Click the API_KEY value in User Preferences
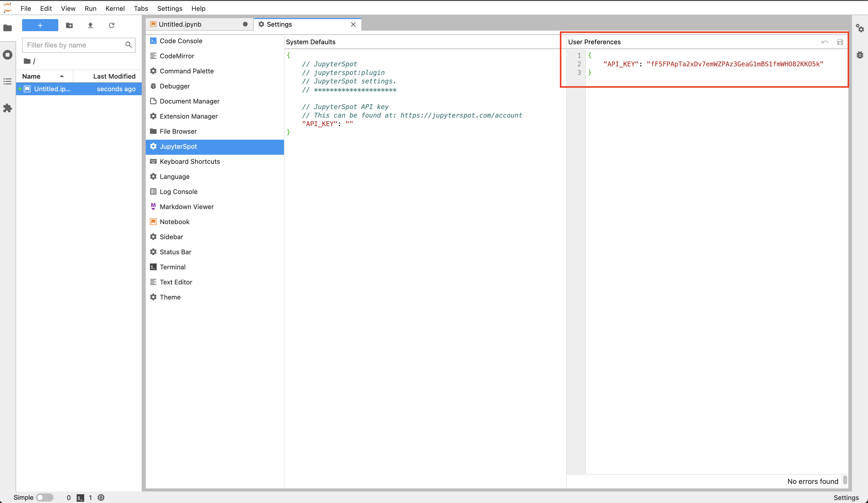Image resolution: width=868 pixels, height=503 pixels. 735,64
